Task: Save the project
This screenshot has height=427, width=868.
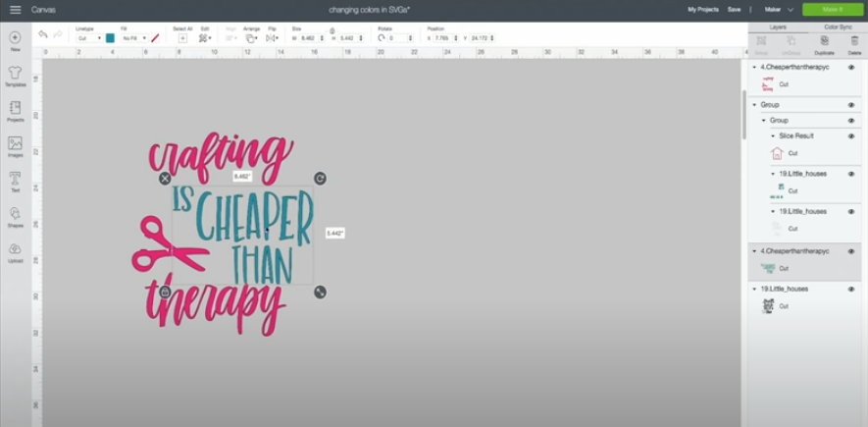Action: 734,10
